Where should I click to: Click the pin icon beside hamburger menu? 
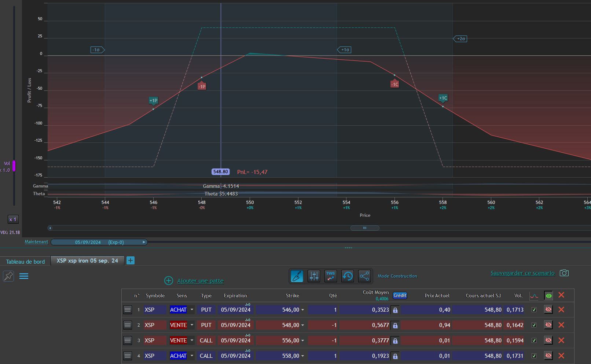8,276
